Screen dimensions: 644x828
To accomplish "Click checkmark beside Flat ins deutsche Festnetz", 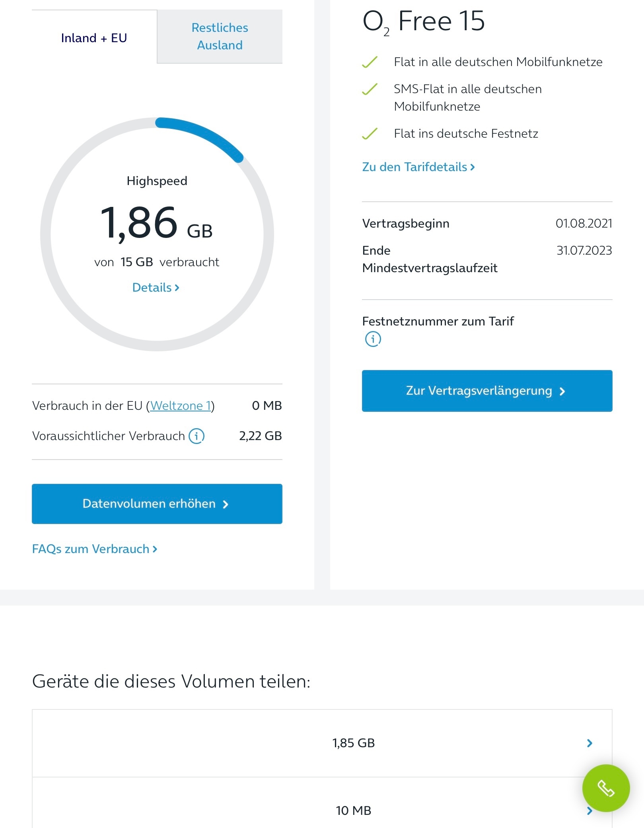I will click(x=370, y=133).
